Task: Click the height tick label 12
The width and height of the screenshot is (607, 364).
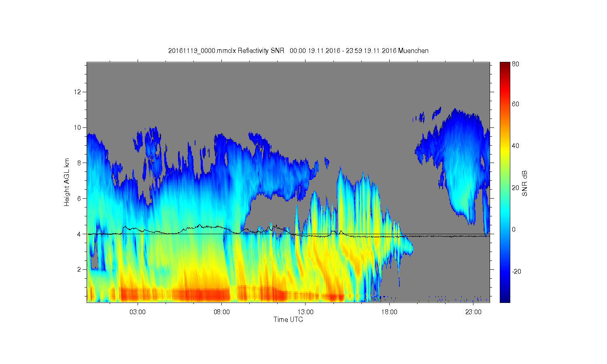Action: (78, 92)
